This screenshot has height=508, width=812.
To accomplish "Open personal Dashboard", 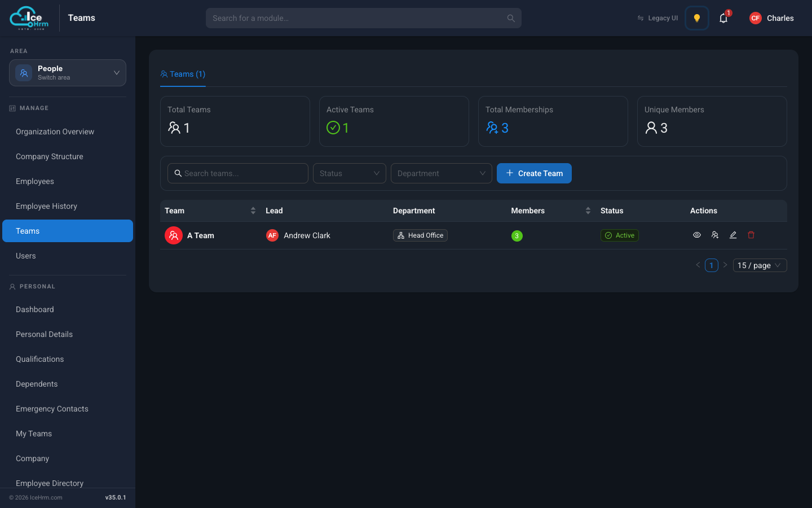I will pos(68,309).
